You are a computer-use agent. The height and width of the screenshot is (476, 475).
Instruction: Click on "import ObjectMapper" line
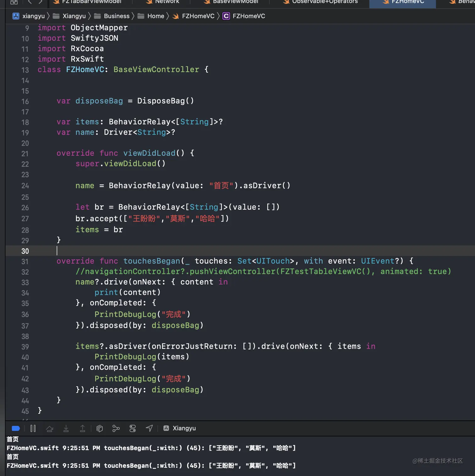point(83,28)
